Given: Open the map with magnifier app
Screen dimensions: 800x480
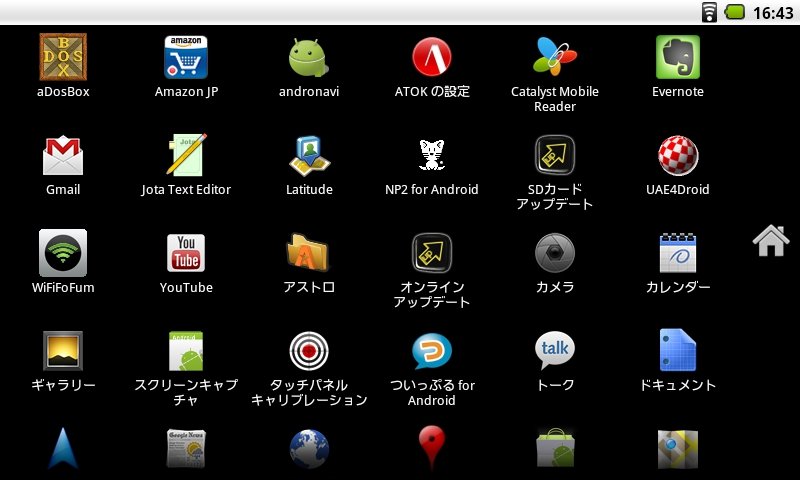Looking at the screenshot, I should pyautogui.click(x=678, y=449).
